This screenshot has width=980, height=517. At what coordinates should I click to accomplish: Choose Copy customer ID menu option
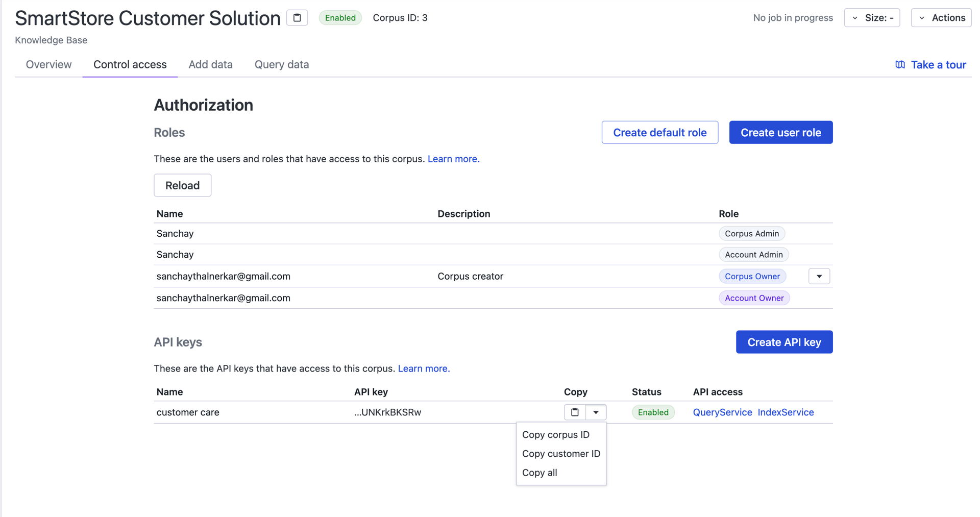561,454
